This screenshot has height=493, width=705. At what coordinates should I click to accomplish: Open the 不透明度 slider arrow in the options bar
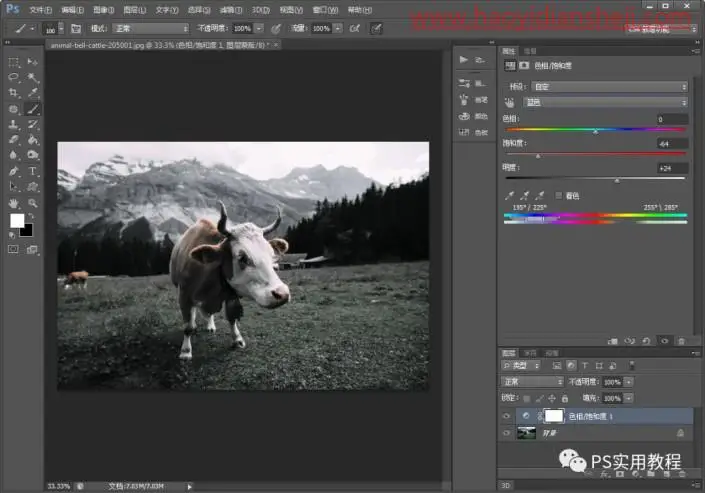coord(259,29)
